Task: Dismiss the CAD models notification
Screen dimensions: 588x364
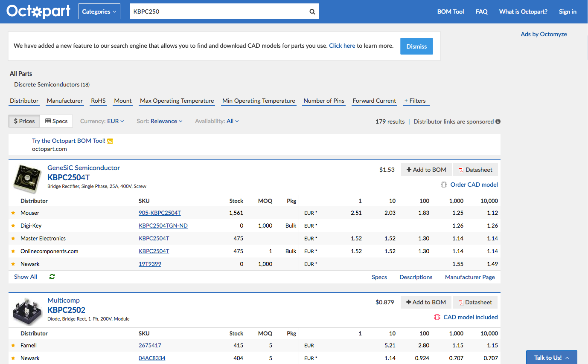Action: 416,46
